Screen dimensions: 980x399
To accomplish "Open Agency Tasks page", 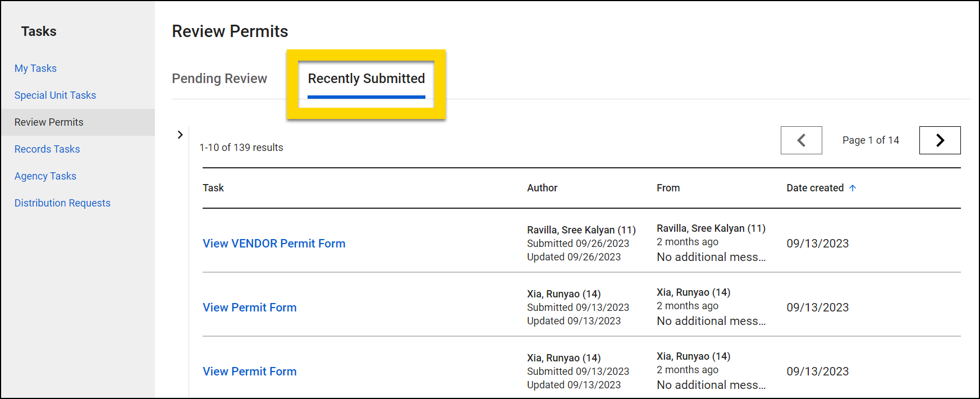I will (x=45, y=176).
